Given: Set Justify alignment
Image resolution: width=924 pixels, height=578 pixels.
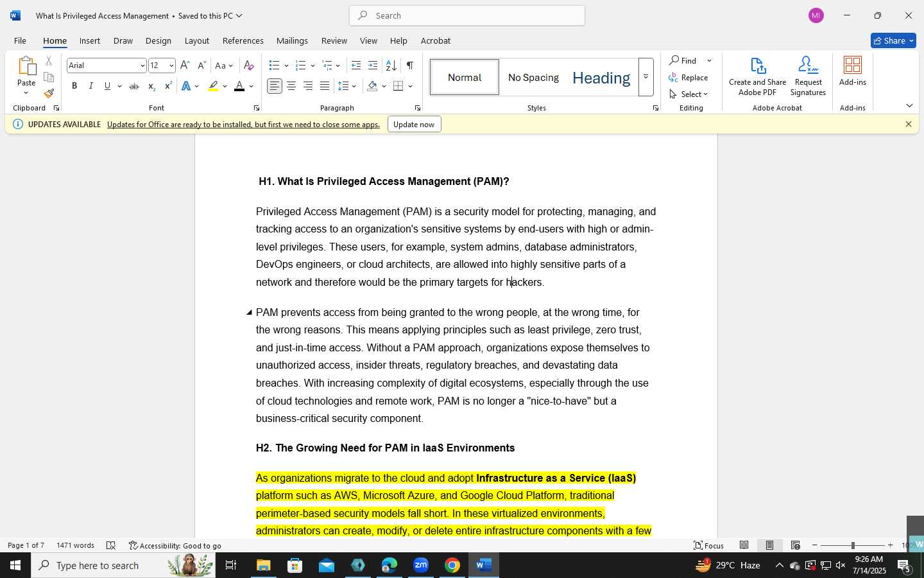Looking at the screenshot, I should point(325,86).
